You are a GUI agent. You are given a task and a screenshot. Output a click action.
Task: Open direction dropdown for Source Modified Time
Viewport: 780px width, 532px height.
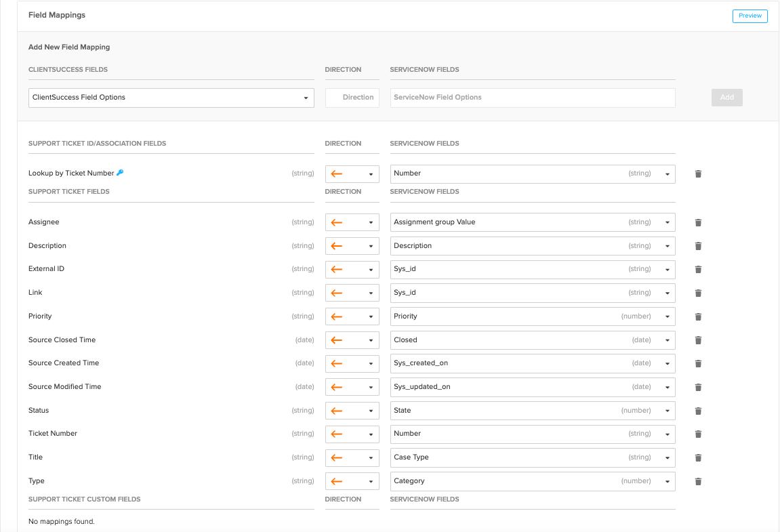[352, 387]
